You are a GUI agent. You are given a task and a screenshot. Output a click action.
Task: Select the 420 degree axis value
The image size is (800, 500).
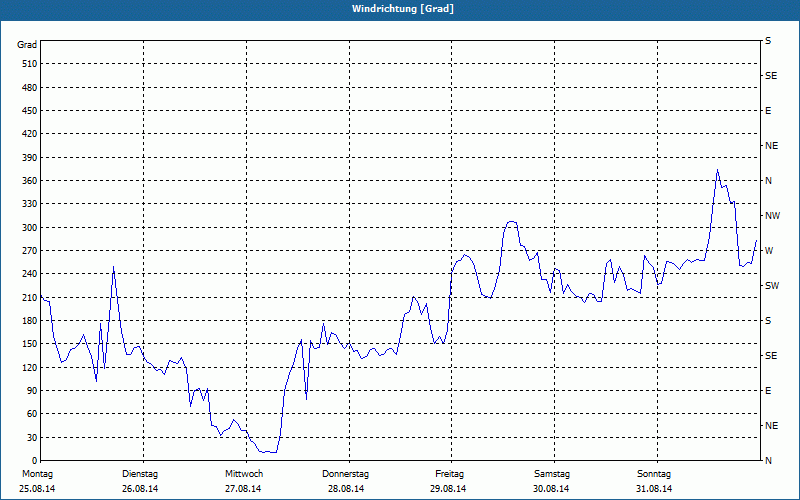(x=30, y=134)
